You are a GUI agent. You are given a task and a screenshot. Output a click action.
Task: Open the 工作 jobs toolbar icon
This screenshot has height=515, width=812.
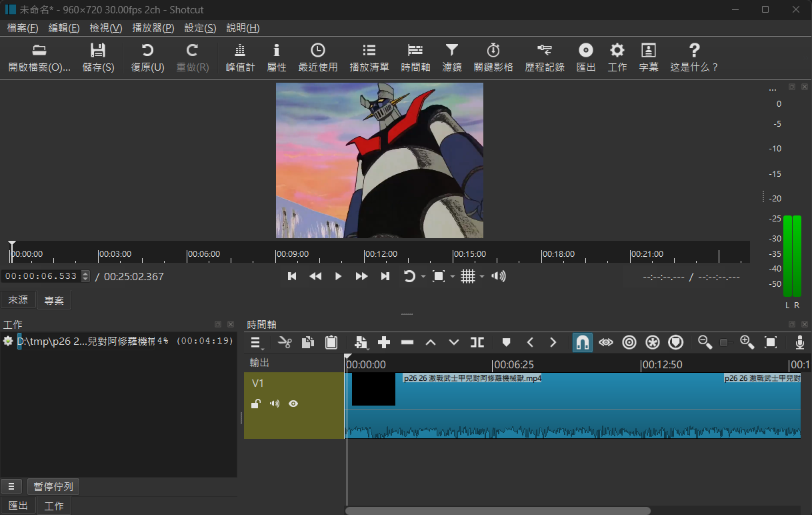[617, 58]
